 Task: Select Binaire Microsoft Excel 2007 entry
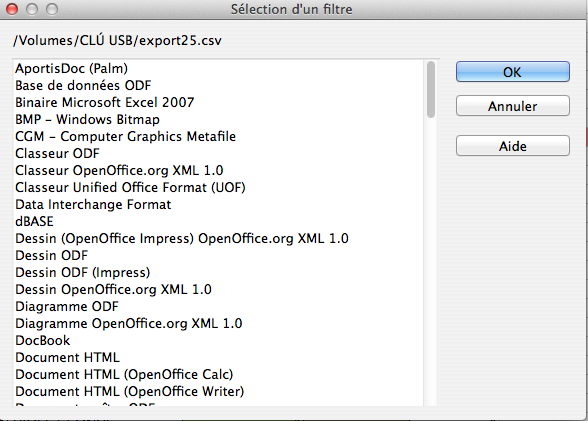point(105,102)
